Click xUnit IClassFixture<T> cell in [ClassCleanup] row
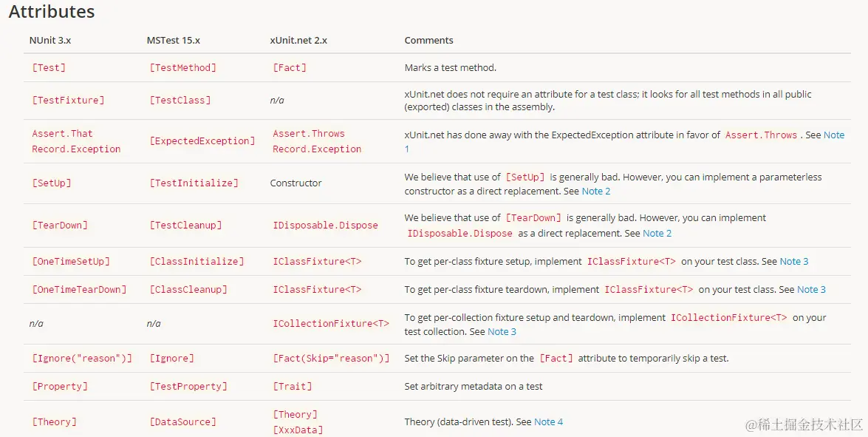 coord(317,290)
